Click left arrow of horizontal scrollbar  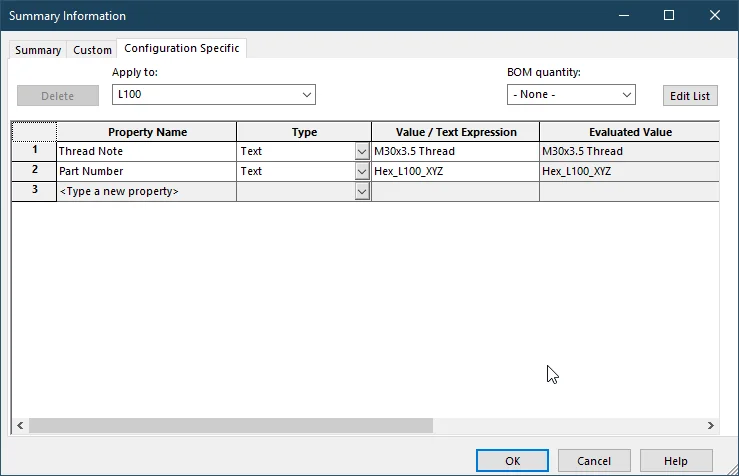click(19, 425)
